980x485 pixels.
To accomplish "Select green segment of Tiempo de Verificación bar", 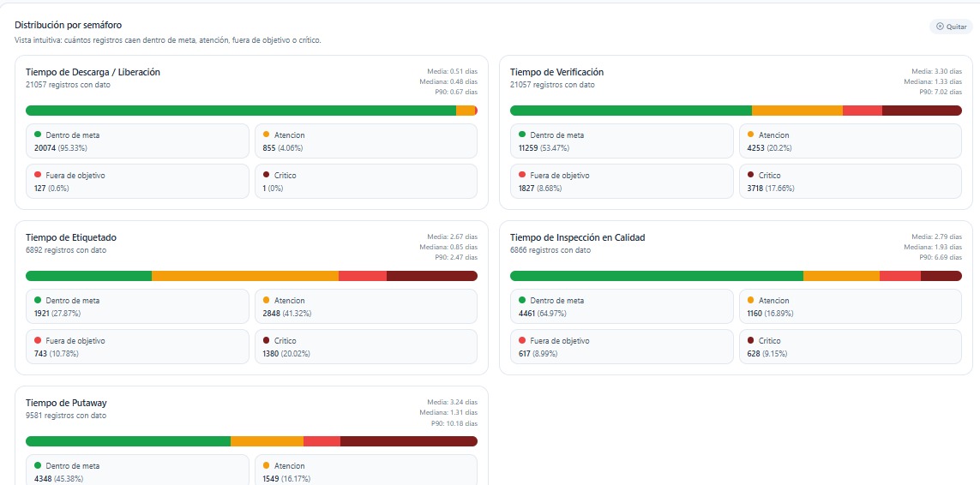I will click(631, 111).
